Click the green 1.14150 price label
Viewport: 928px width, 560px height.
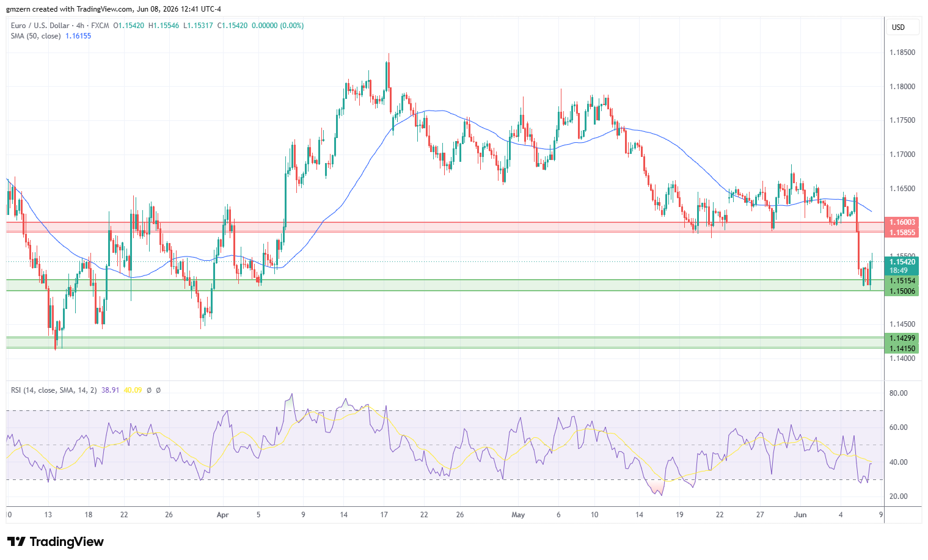point(902,349)
